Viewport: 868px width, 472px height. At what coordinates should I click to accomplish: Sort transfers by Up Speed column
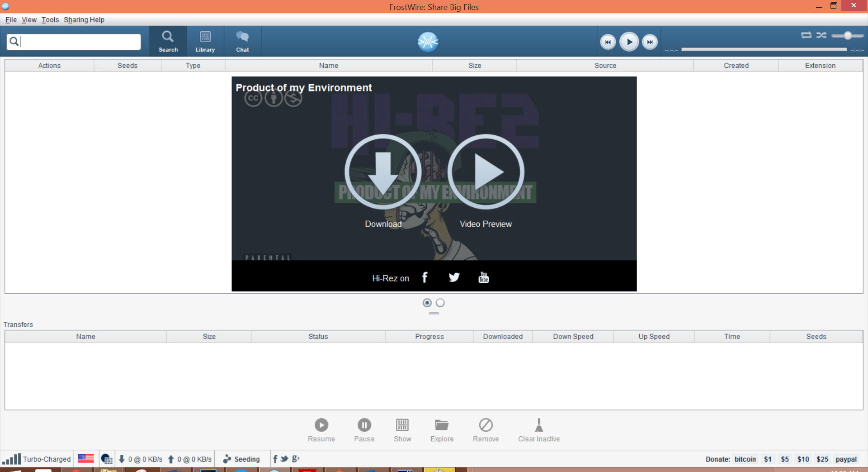pyautogui.click(x=654, y=337)
